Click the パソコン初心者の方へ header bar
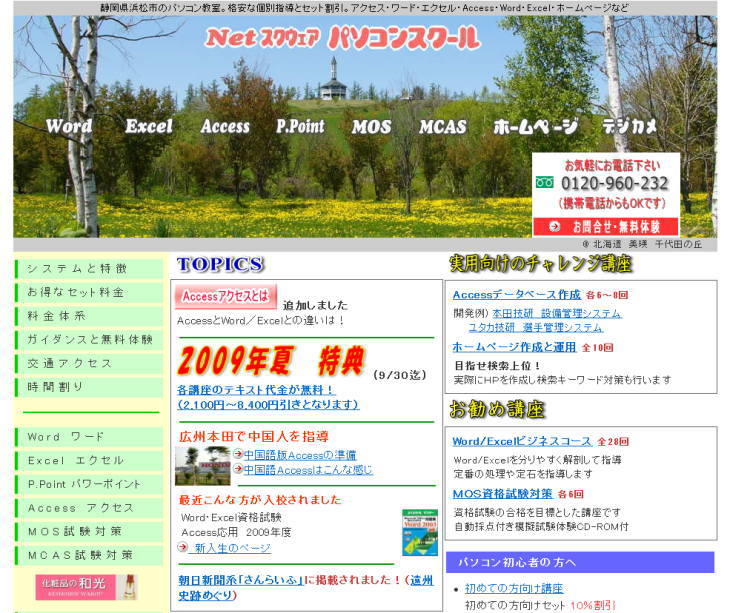The width and height of the screenshot is (730, 613). tap(580, 562)
